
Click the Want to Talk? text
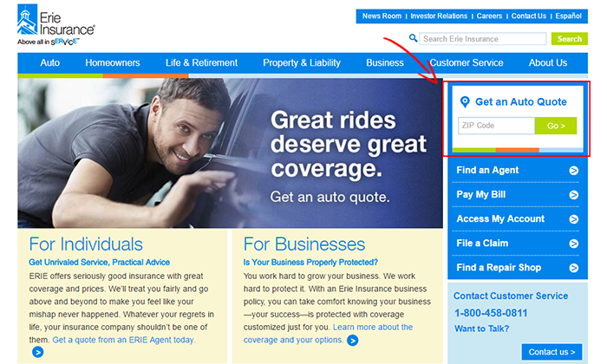pos(482,328)
